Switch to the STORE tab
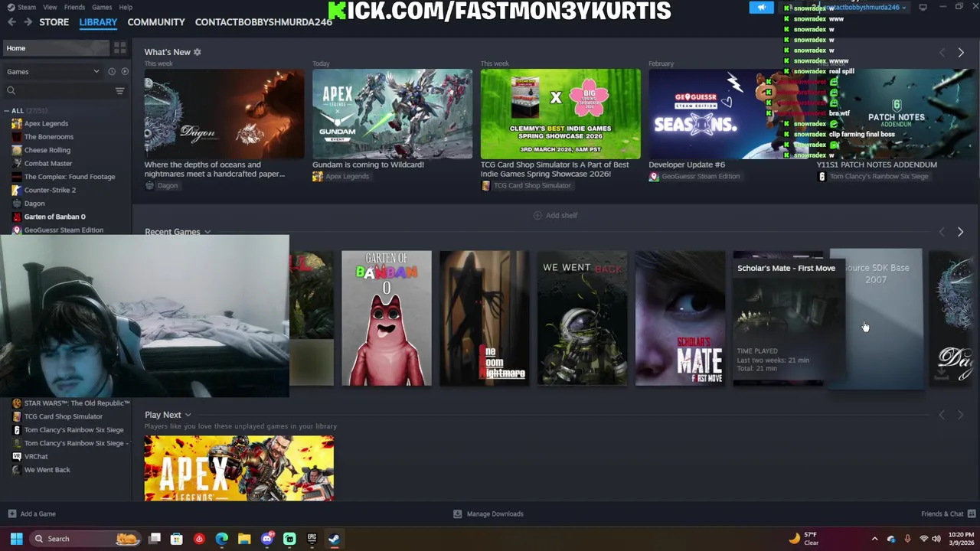Viewport: 980px width, 551px height. 54,22
